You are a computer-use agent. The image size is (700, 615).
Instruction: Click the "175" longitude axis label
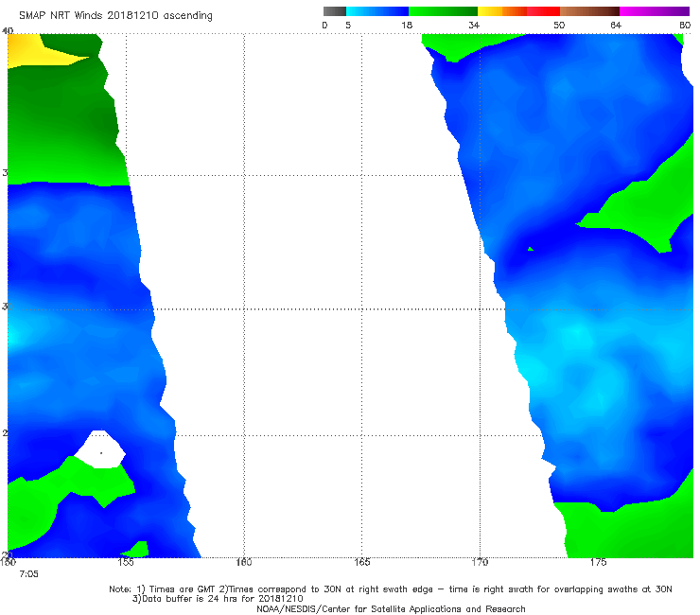coord(598,562)
